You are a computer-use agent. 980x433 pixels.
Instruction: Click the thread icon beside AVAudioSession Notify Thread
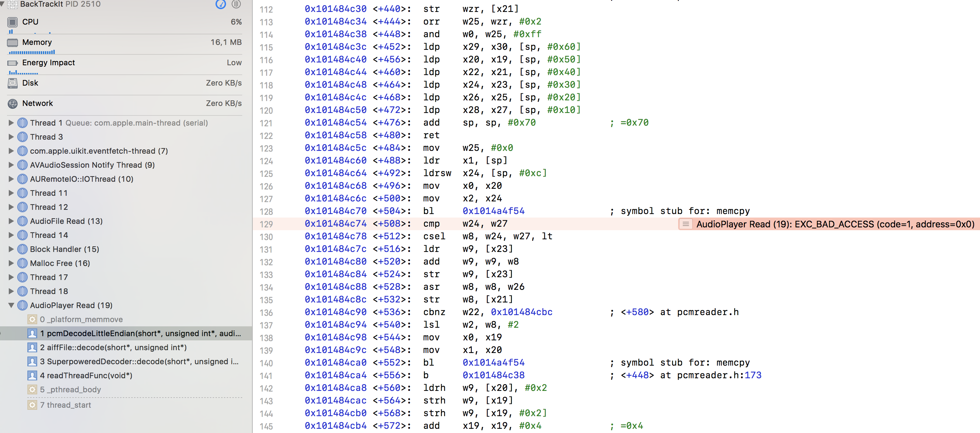(x=22, y=165)
